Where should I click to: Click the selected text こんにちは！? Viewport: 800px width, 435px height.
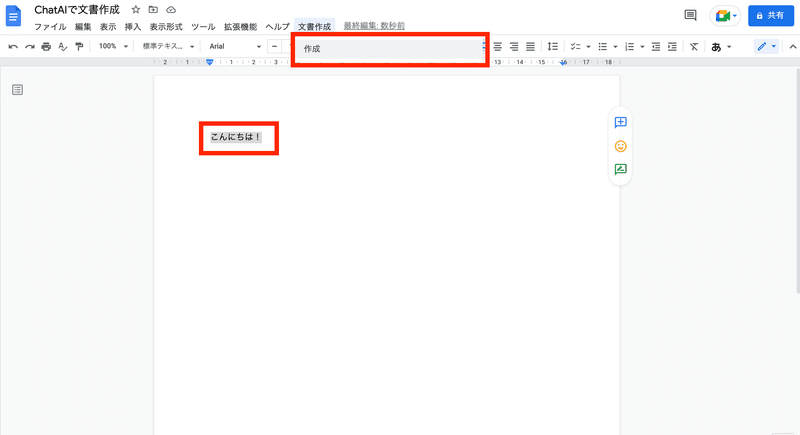(236, 137)
